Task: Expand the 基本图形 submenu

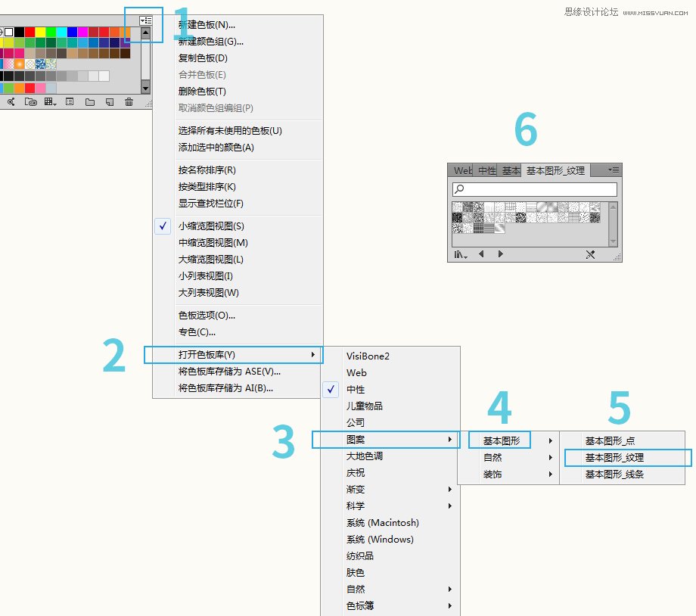Action: (500, 439)
